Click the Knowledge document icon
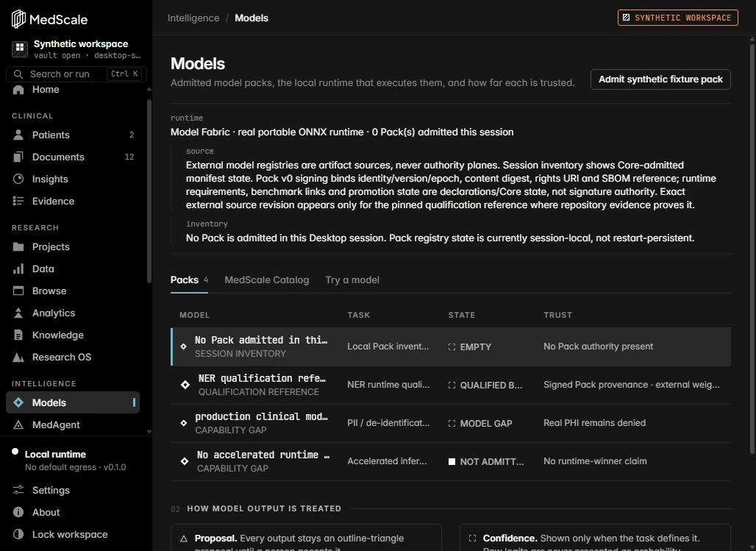 pos(18,335)
